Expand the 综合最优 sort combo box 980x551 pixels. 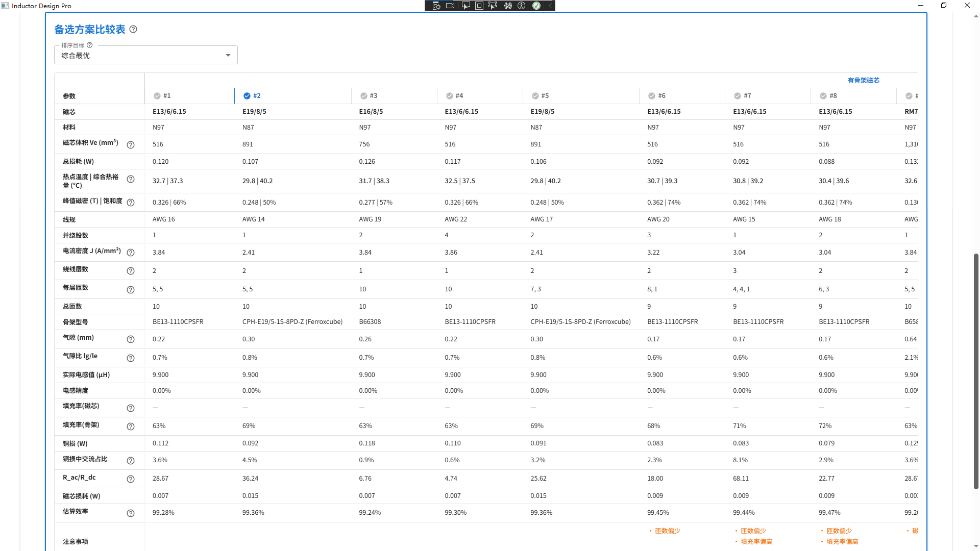tap(146, 55)
